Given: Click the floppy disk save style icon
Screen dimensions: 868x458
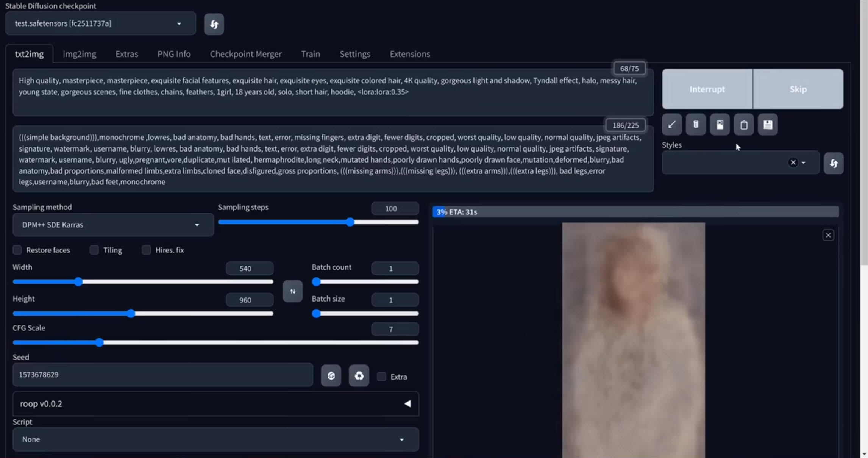Looking at the screenshot, I should coord(768,125).
